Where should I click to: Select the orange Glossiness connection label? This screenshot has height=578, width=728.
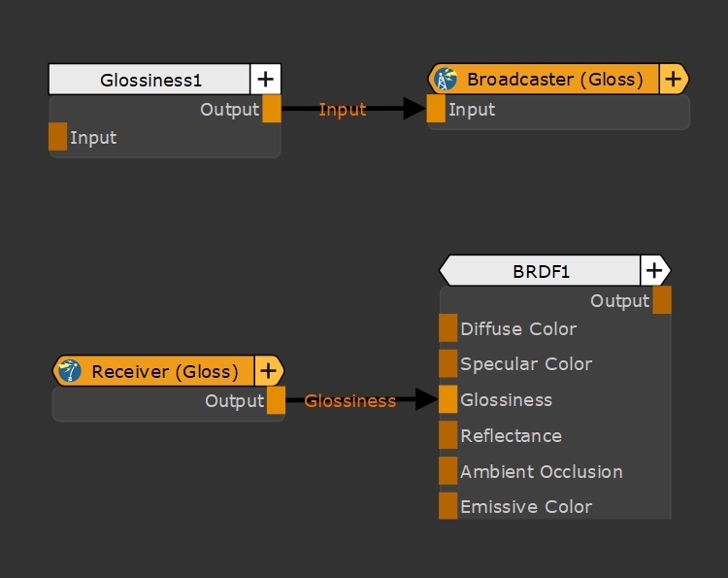pyautogui.click(x=350, y=400)
